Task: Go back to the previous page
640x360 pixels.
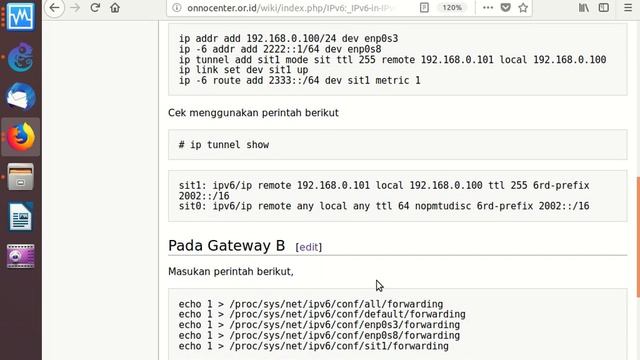Action: pos(54,8)
